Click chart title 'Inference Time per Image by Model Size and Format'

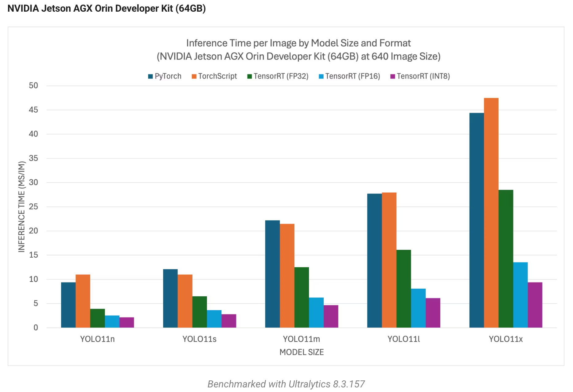[x=298, y=43]
